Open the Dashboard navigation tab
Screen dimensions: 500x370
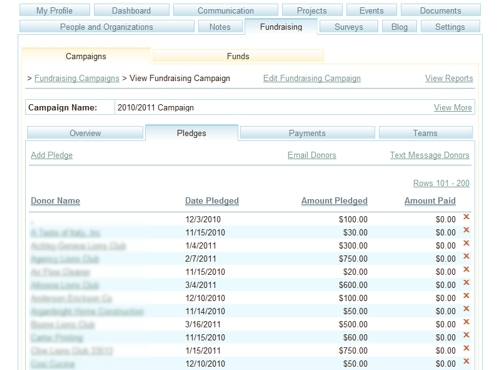[131, 11]
